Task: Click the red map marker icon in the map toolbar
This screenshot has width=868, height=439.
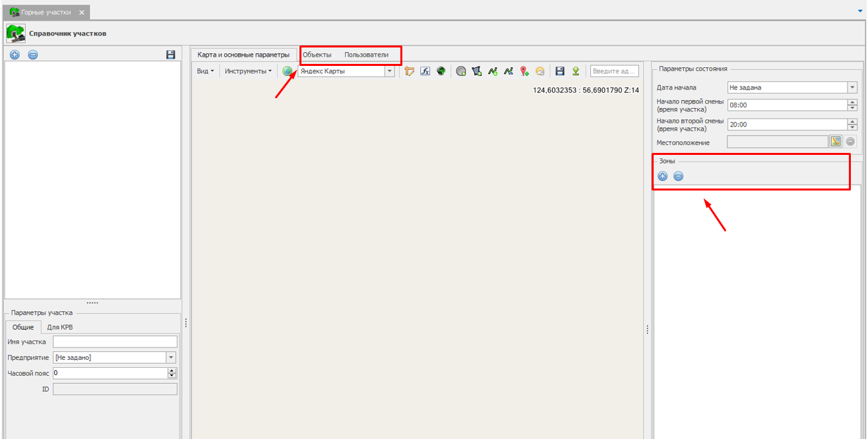Action: coord(524,71)
